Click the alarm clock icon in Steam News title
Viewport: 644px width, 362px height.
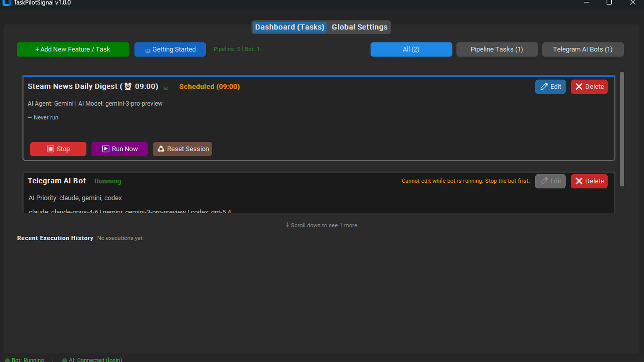128,86
